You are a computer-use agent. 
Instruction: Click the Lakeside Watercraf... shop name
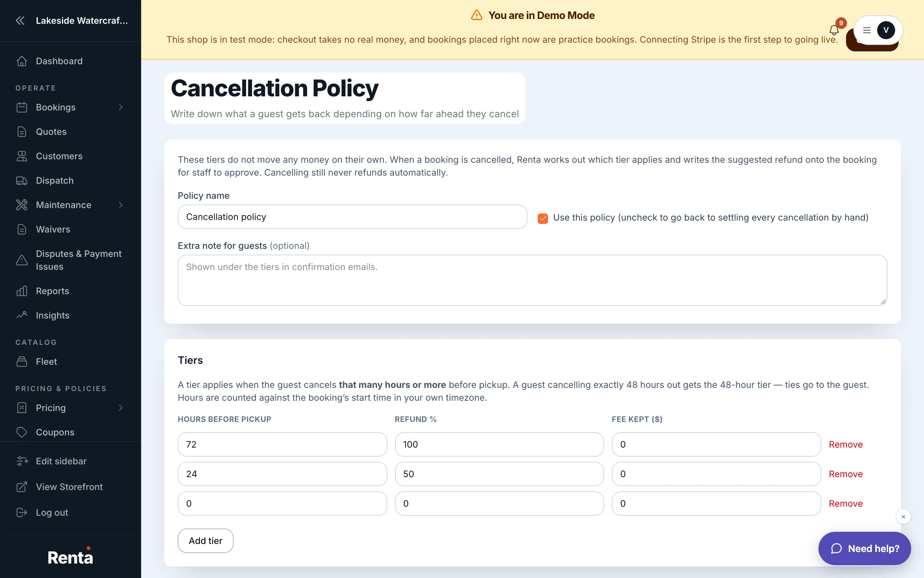click(x=82, y=21)
